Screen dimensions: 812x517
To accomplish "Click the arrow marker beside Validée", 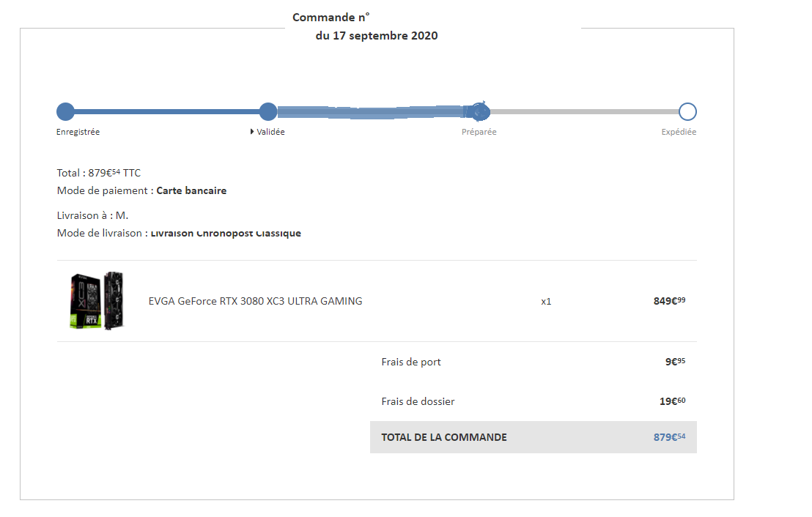I will 252,132.
